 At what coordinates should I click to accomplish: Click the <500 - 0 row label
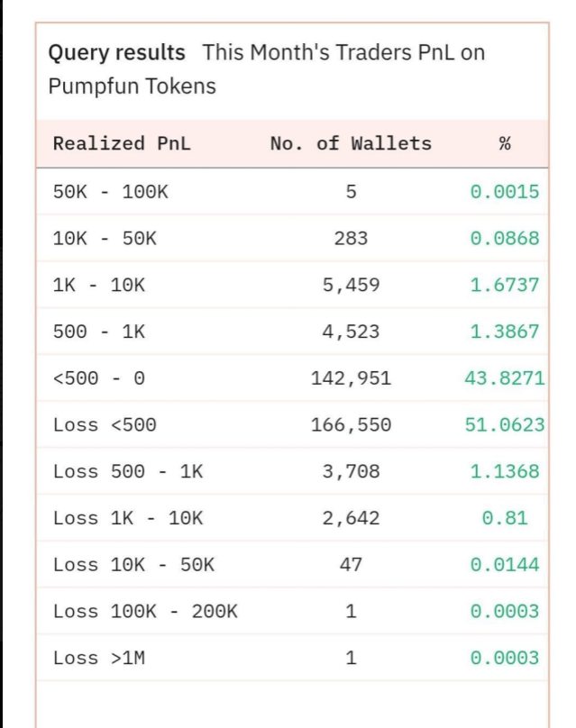pyautogui.click(x=99, y=378)
